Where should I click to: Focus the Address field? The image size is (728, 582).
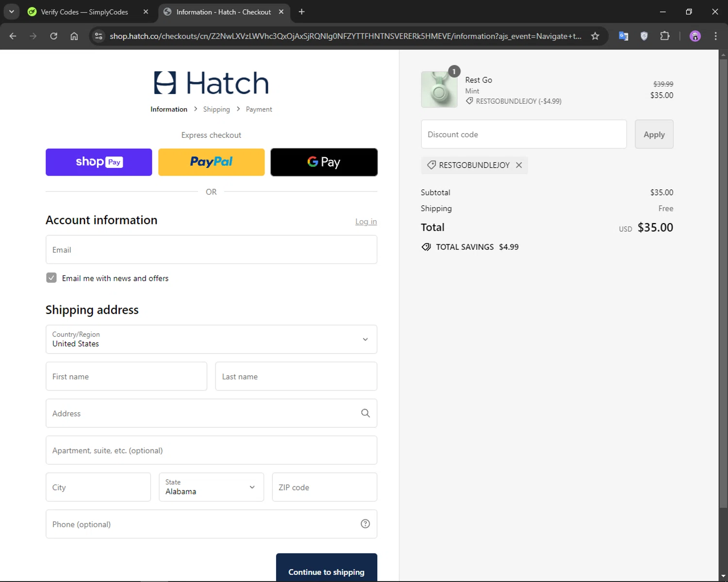pyautogui.click(x=211, y=413)
